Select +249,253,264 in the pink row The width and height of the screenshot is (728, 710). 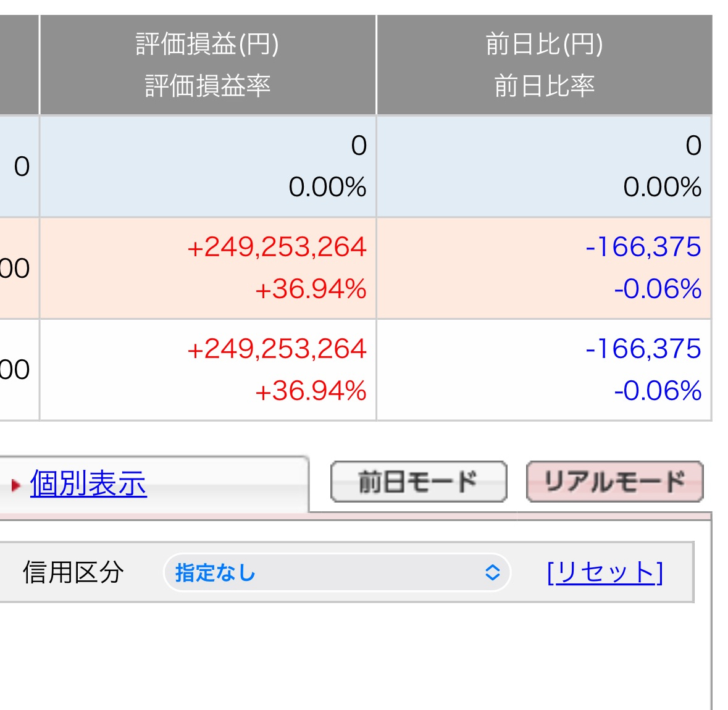[x=277, y=248]
